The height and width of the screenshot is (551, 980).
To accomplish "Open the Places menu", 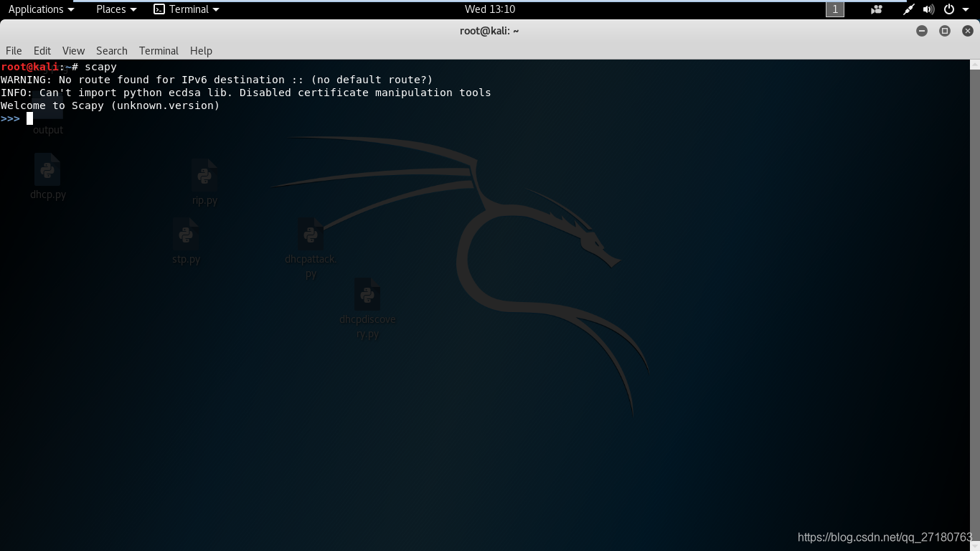I will pyautogui.click(x=116, y=9).
